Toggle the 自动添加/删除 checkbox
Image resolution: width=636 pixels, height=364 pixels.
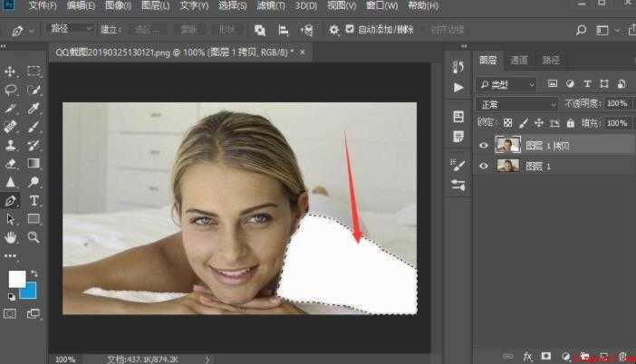350,29
